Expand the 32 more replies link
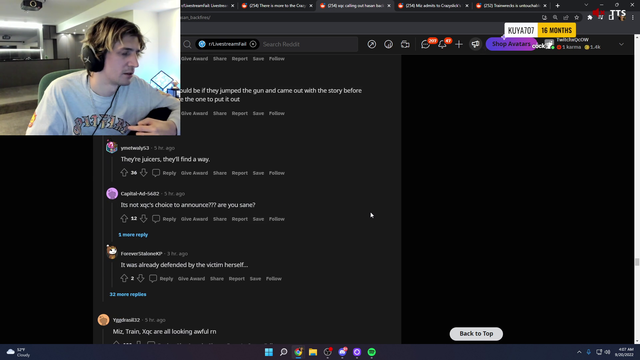640x360 pixels. point(128,294)
